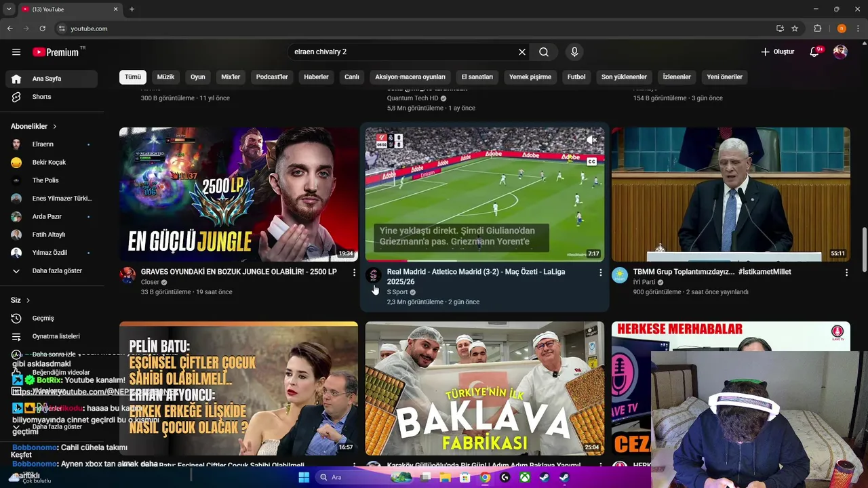Bookmark this page with star icon
Screen dimensions: 868x488
pyautogui.click(x=795, y=28)
